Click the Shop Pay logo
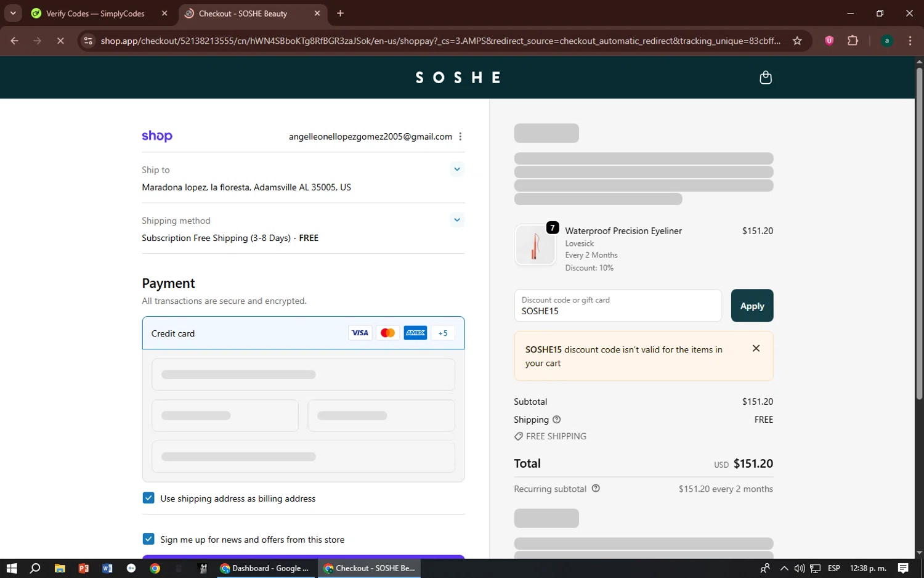Image resolution: width=924 pixels, height=578 pixels. (157, 136)
